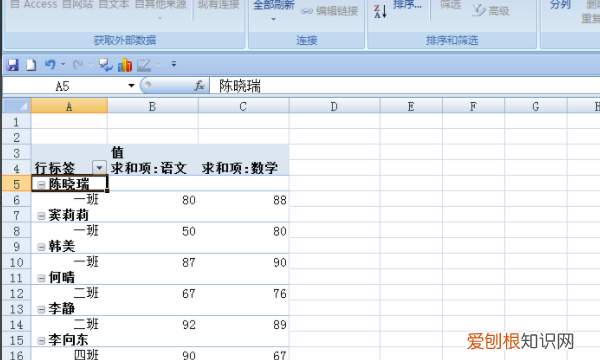The height and width of the screenshot is (360, 600).
Task: Select column F header
Action: pyautogui.click(x=473, y=106)
